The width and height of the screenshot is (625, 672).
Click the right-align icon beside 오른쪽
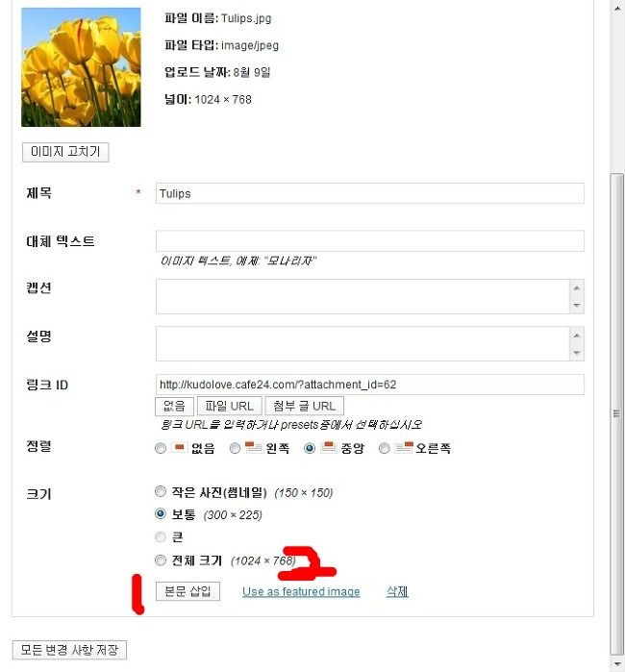404,447
